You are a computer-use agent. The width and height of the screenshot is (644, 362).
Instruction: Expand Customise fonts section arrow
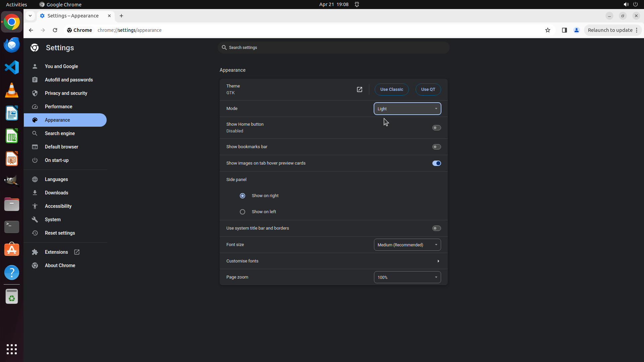(x=438, y=261)
